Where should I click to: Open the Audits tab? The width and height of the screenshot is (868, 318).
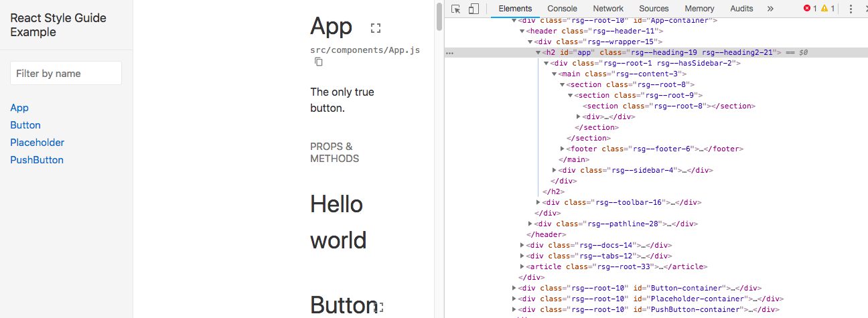click(741, 9)
